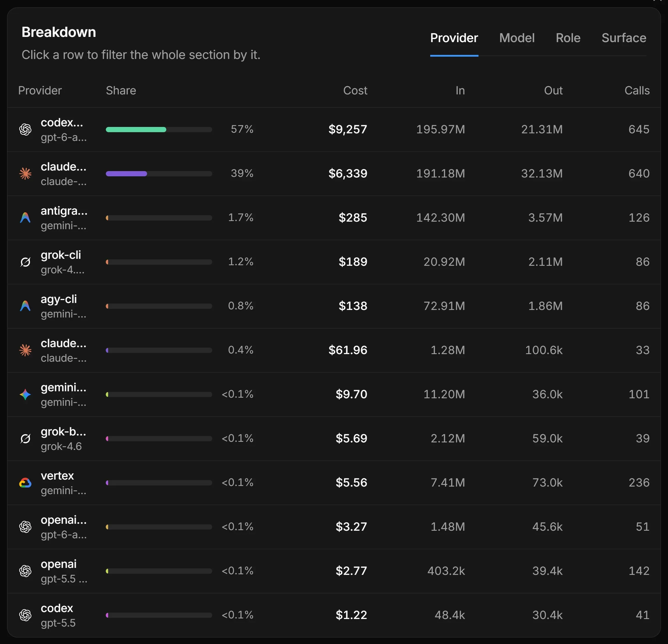Click the Claude starburst icon in the $6,339 row

[x=25, y=174]
